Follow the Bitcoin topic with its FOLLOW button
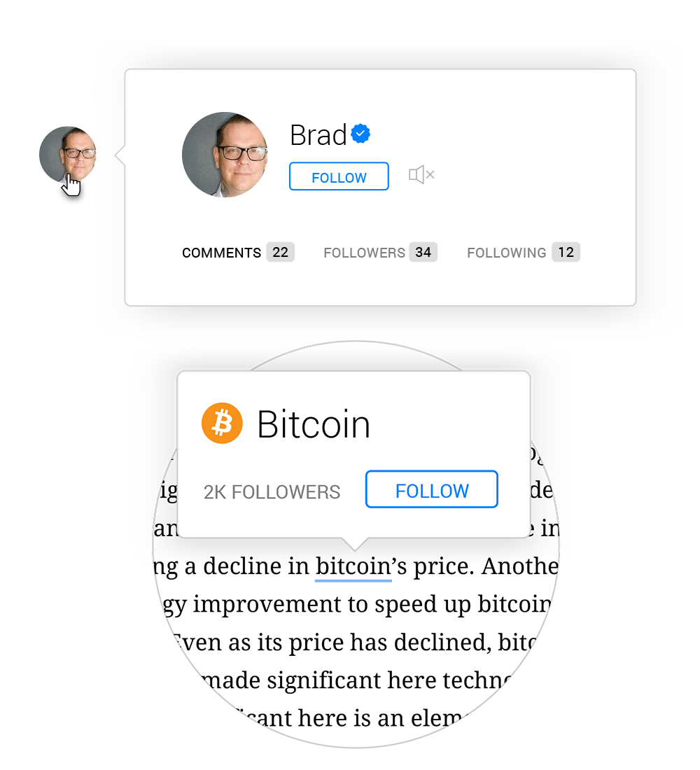The height and width of the screenshot is (770, 700). (x=432, y=489)
